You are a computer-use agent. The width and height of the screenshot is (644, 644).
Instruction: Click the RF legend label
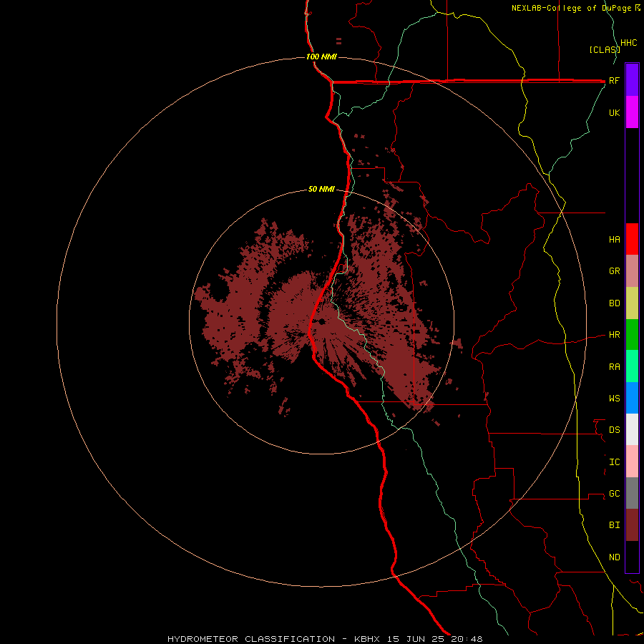pyautogui.click(x=614, y=80)
